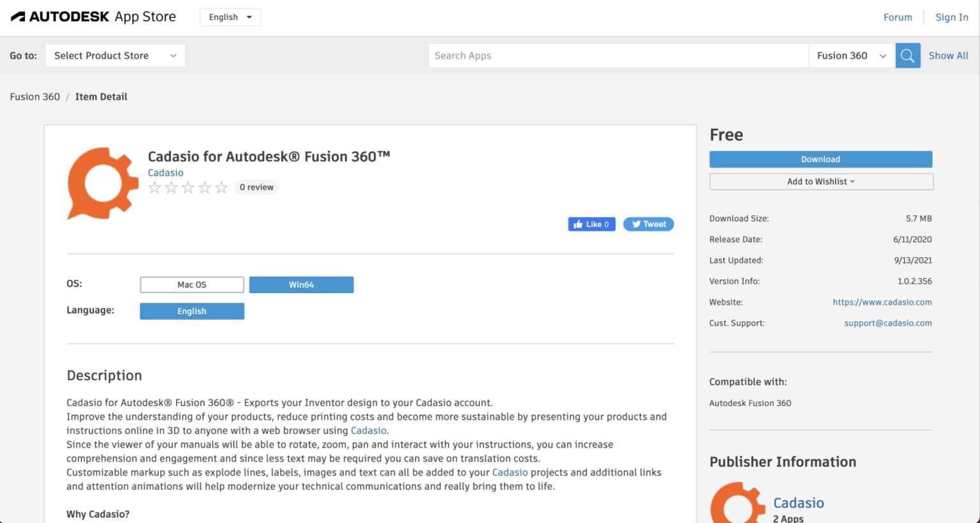This screenshot has width=980, height=523.
Task: Click the first rating star
Action: [154, 187]
